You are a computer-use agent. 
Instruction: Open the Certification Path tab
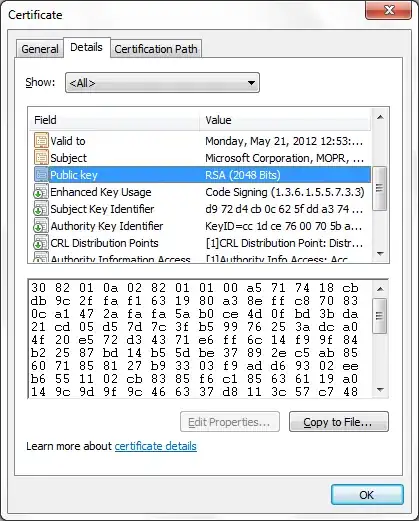(x=156, y=49)
